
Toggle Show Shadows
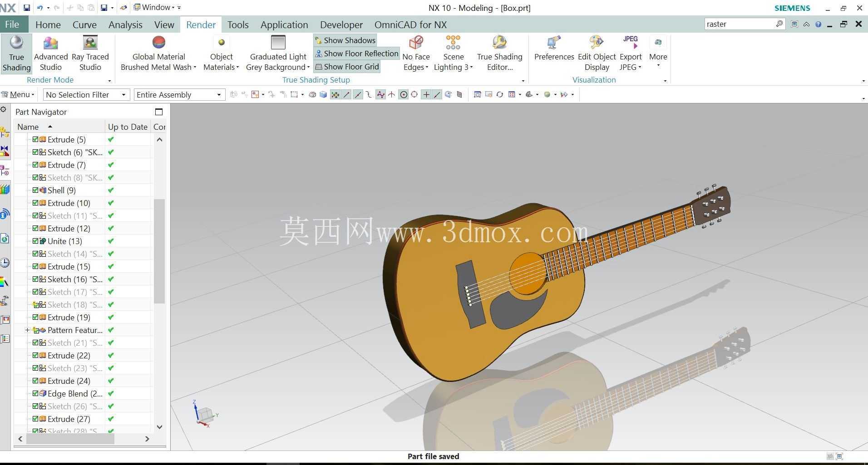click(x=345, y=40)
